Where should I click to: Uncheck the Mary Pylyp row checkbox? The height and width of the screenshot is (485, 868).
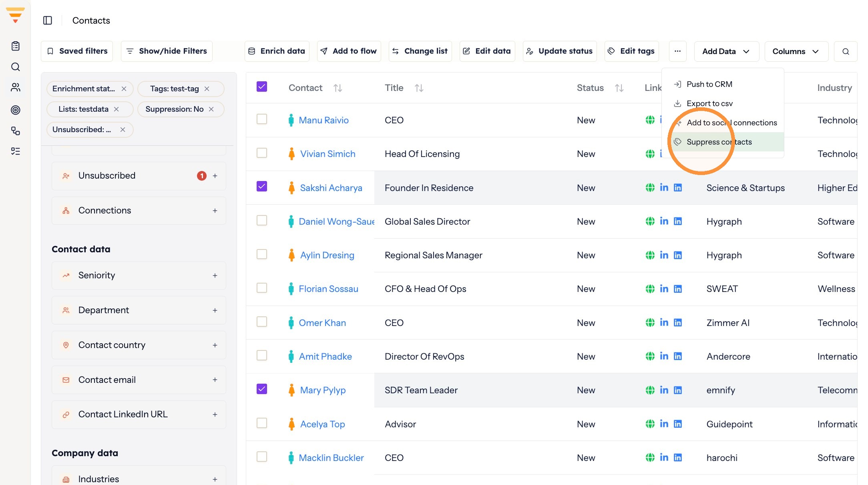262,389
